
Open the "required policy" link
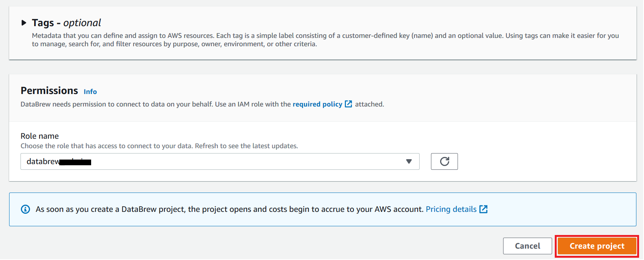tap(317, 104)
